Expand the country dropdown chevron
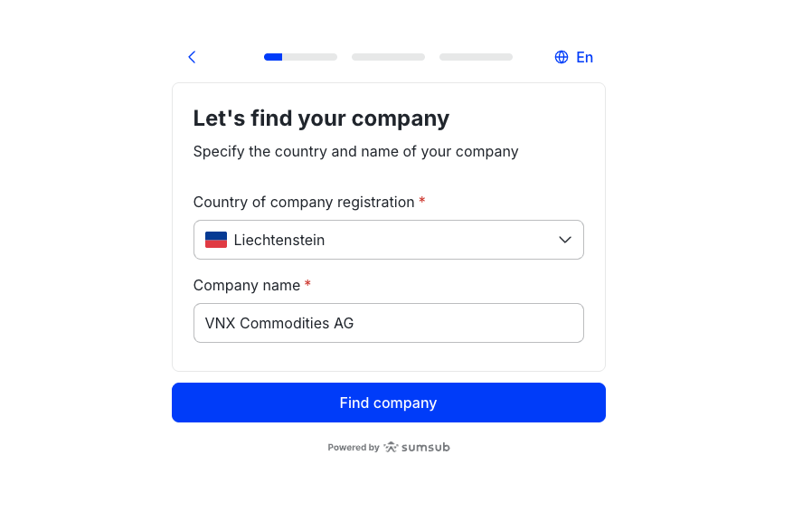Viewport: 812px width, 512px height. 565,240
